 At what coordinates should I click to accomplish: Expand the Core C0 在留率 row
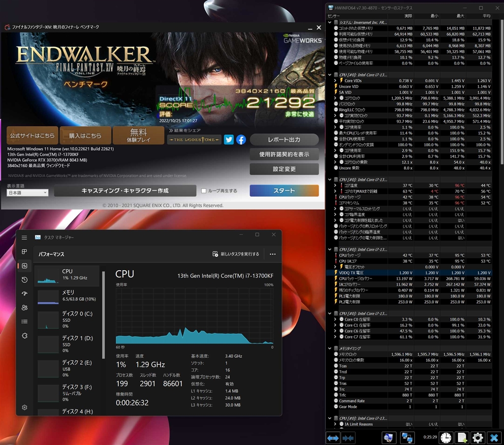pos(335,319)
